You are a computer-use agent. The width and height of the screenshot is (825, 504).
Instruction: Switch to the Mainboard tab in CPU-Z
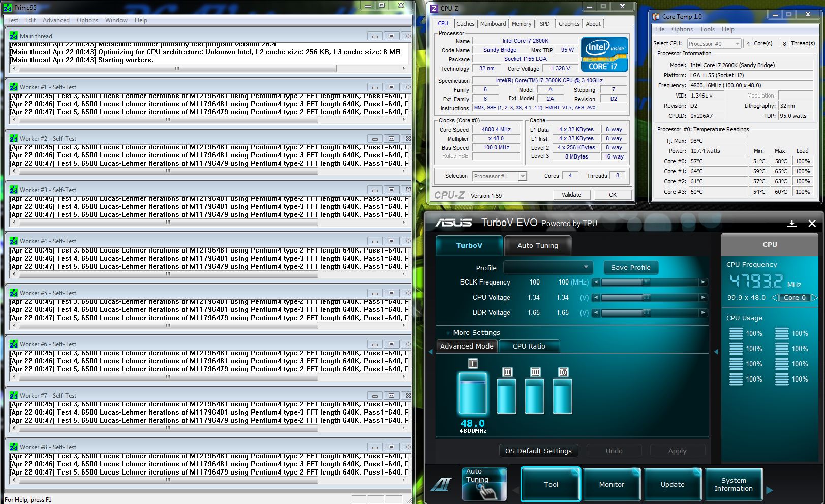(493, 24)
